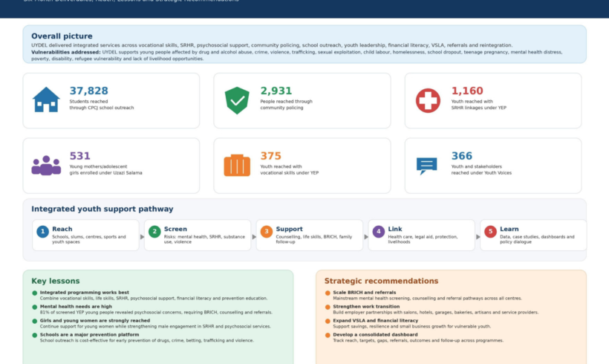Click 'School outreach is cost-effective' sentence
This screenshot has width=609, height=364.
click(x=147, y=340)
